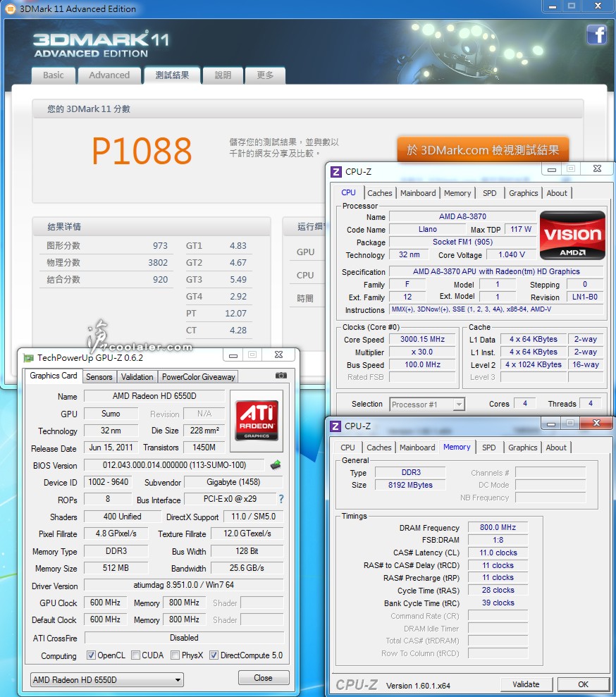Click the AMD Vision logo in CPU-Z
The height and width of the screenshot is (697, 616).
572,235
